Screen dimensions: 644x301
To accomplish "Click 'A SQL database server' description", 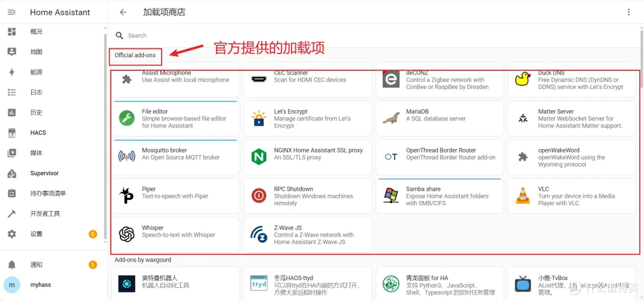I will (x=436, y=119).
